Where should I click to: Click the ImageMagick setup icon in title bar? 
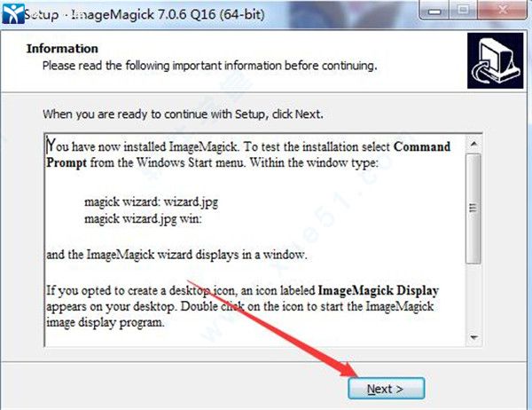(13, 13)
